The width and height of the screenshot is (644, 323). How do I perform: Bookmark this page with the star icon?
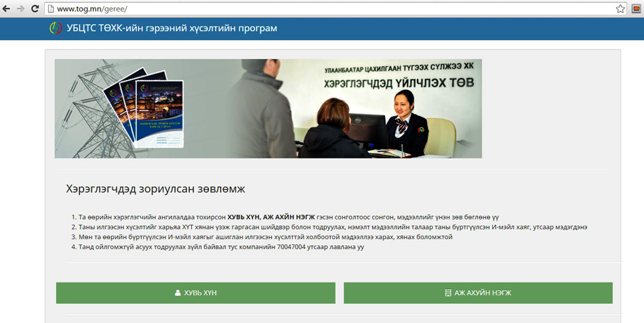(x=620, y=9)
